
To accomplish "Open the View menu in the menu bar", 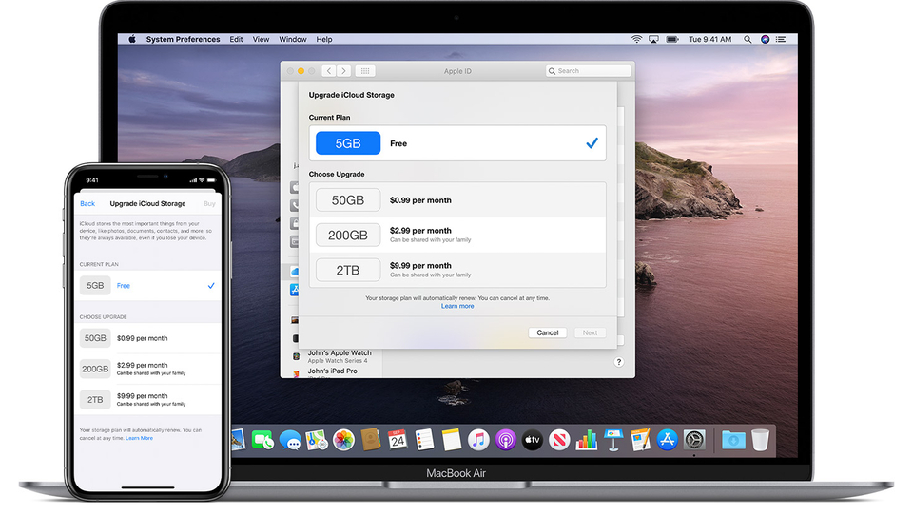I will click(x=261, y=40).
